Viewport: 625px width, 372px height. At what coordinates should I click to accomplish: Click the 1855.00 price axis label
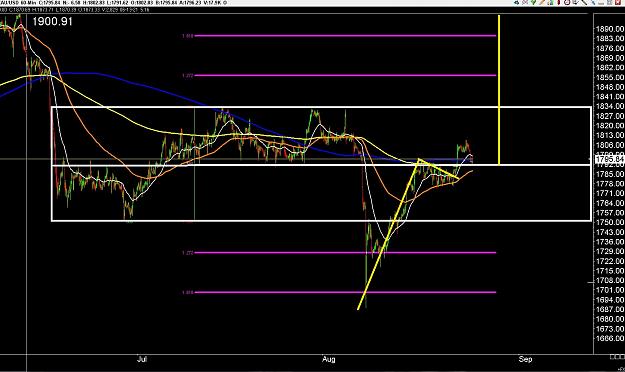(x=609, y=77)
